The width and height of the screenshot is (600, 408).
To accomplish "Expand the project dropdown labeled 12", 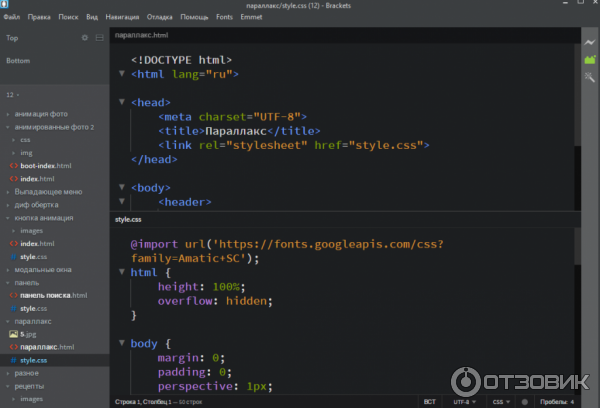I will 12,93.
